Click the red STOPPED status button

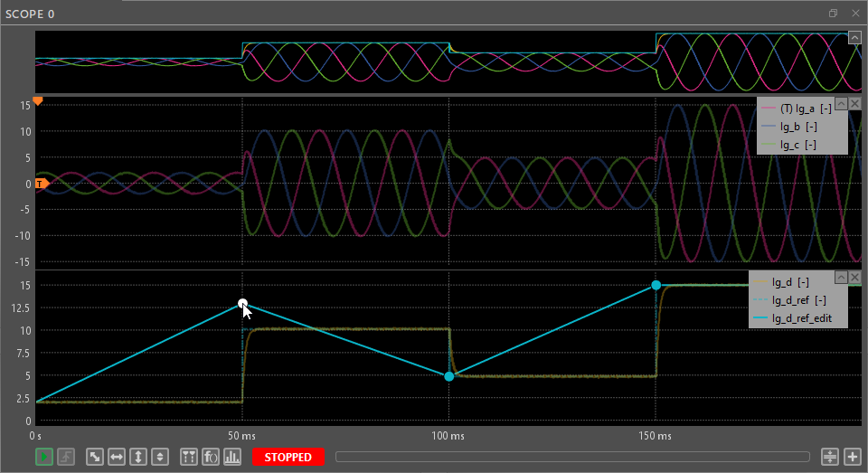(288, 457)
